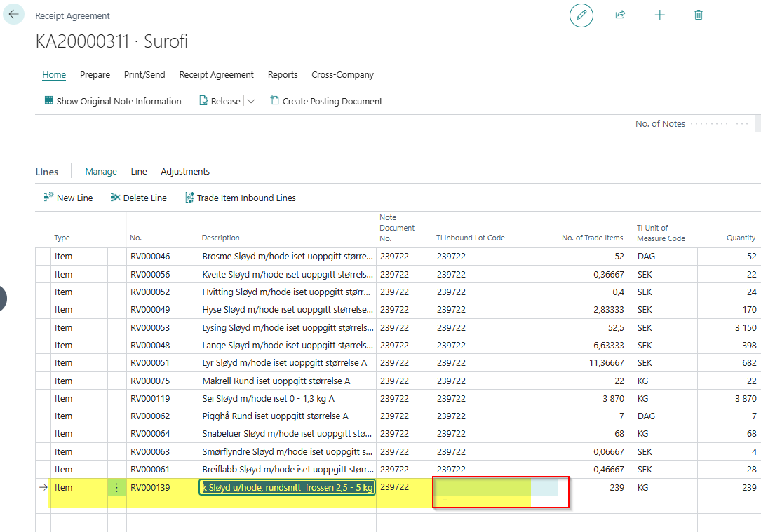Click the share icon

(620, 15)
